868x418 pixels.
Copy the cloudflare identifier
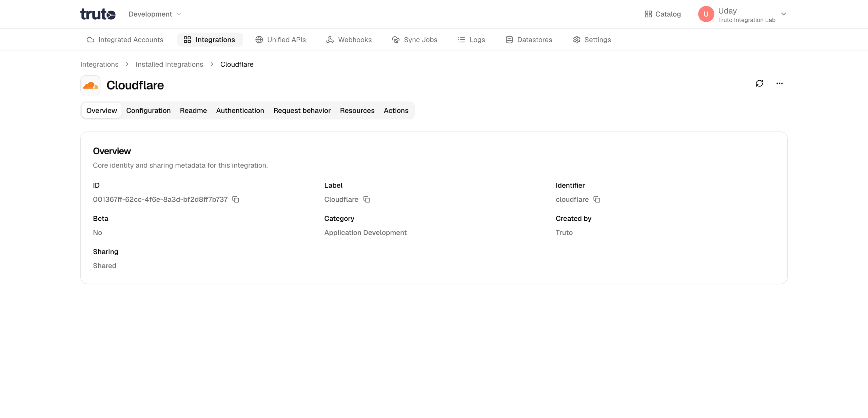point(597,199)
